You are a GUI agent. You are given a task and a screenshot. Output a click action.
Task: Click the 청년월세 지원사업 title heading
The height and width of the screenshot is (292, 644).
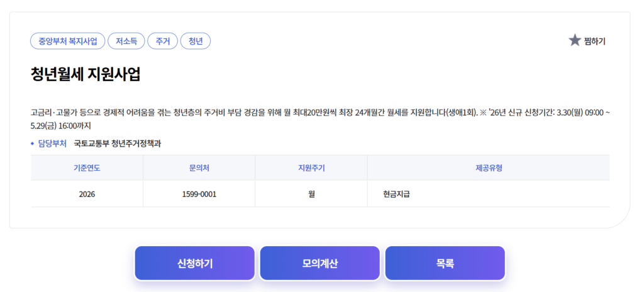coord(86,74)
